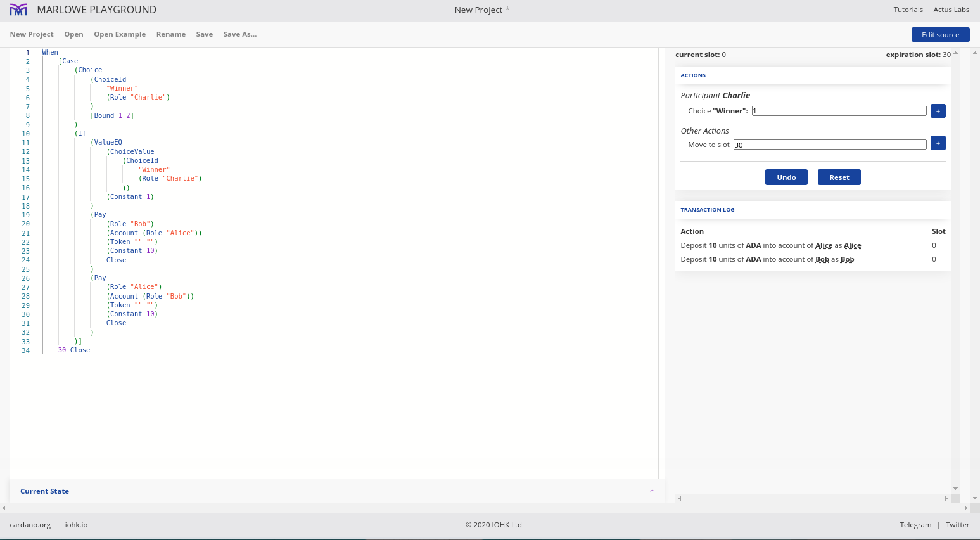Click scroll down arrow in simulation panel
This screenshot has width=980, height=540.
[955, 489]
